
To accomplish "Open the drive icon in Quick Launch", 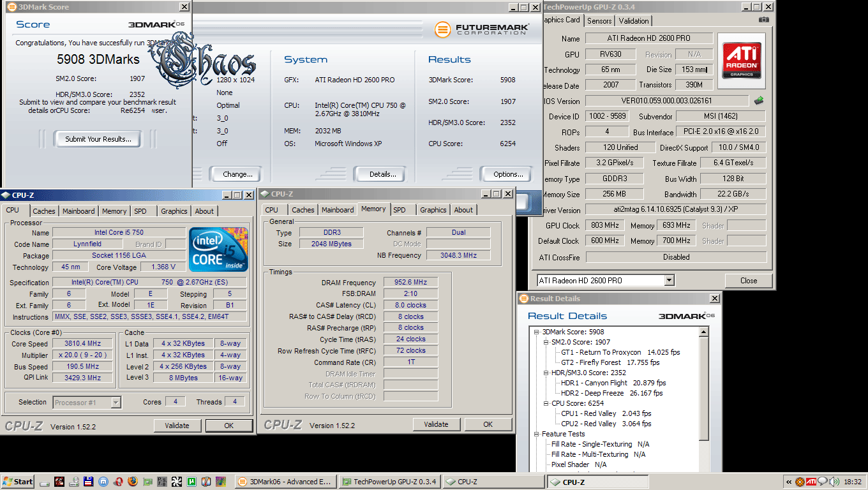I will coord(44,482).
